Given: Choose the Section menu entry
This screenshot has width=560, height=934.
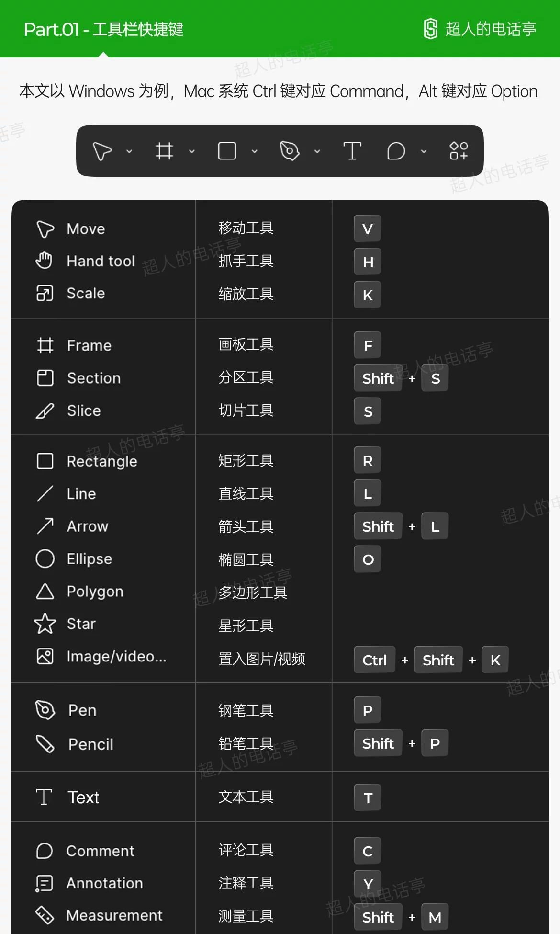Looking at the screenshot, I should pos(94,378).
